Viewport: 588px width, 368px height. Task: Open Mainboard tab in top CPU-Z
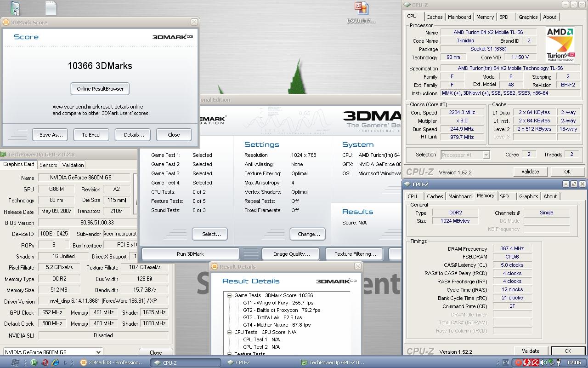pyautogui.click(x=459, y=17)
